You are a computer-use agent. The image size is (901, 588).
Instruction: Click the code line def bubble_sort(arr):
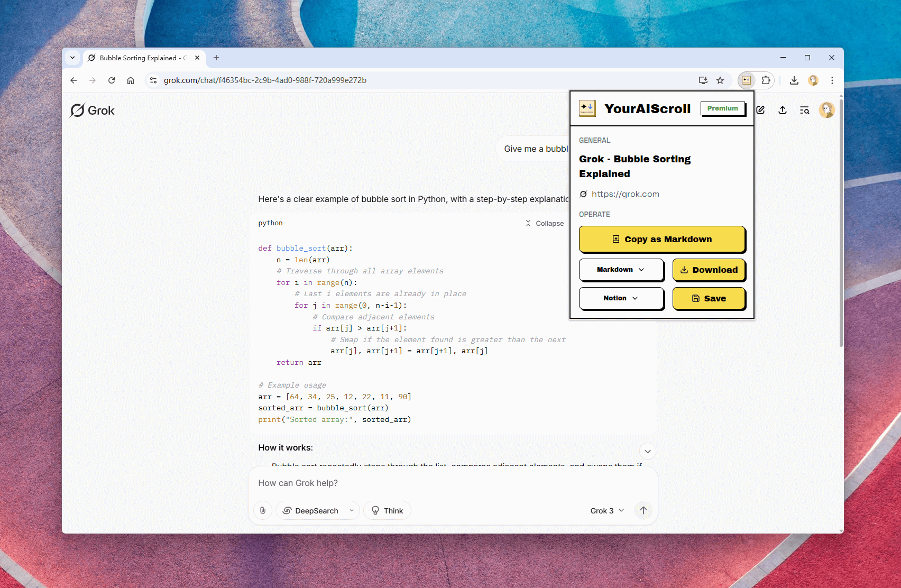click(x=305, y=249)
